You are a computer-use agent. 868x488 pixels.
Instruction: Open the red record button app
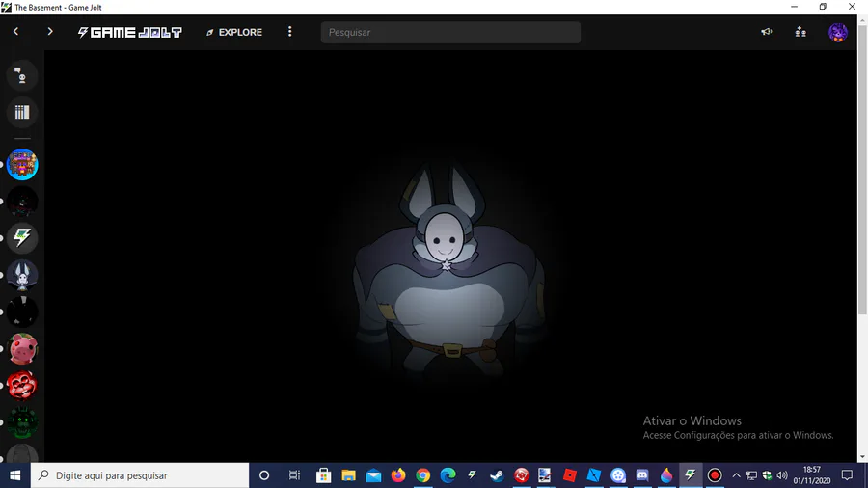point(715,475)
